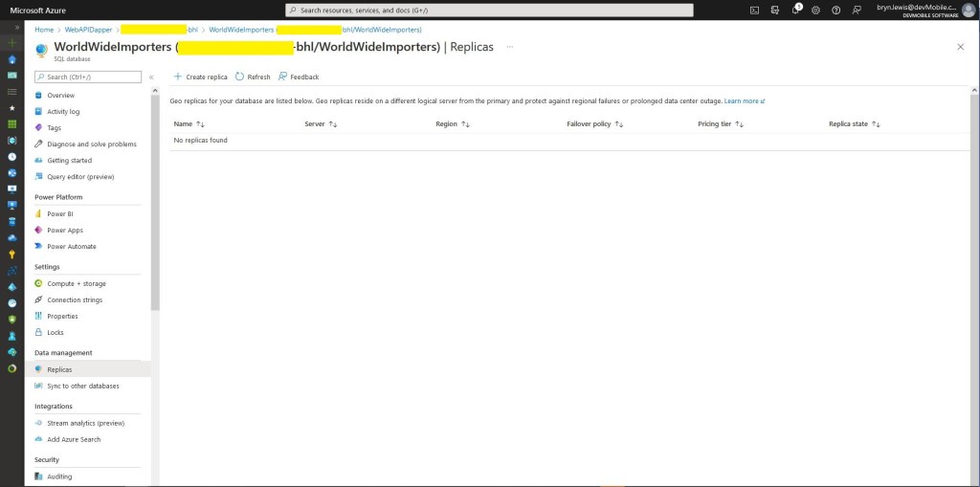Open portal settings gear icon

coord(815,10)
